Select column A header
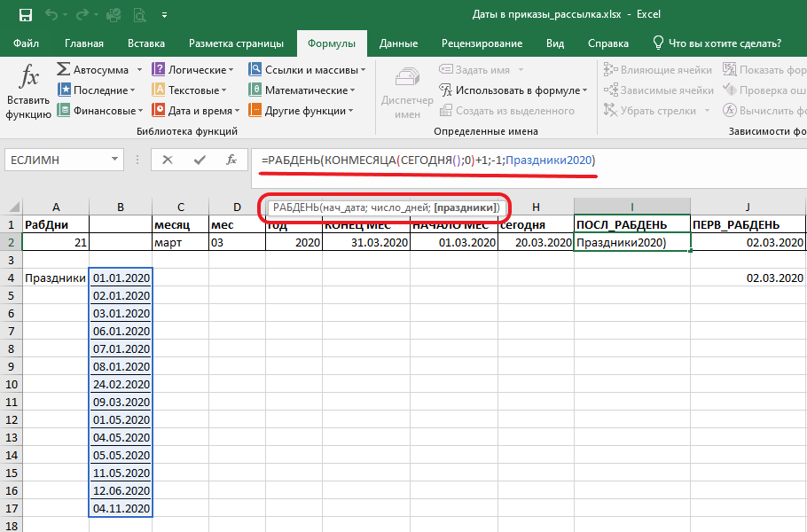Viewport: 807px width, 532px height. point(56,207)
